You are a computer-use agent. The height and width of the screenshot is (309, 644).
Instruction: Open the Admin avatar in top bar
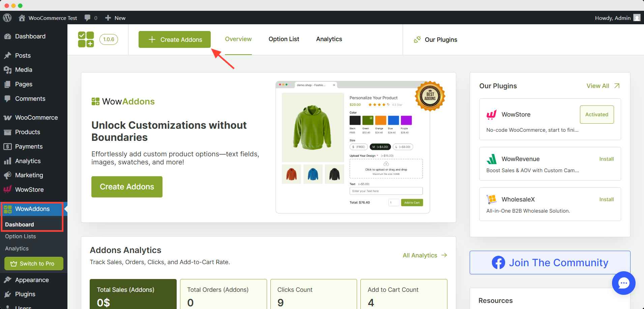pyautogui.click(x=637, y=18)
